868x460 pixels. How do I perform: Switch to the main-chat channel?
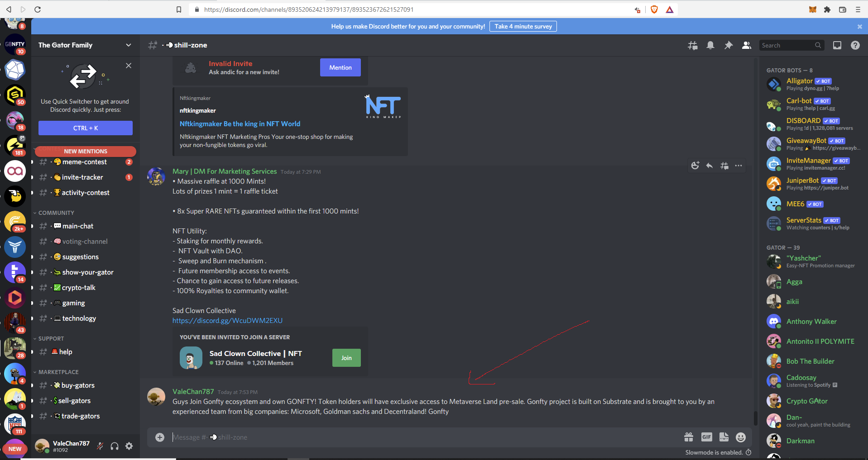point(85,226)
